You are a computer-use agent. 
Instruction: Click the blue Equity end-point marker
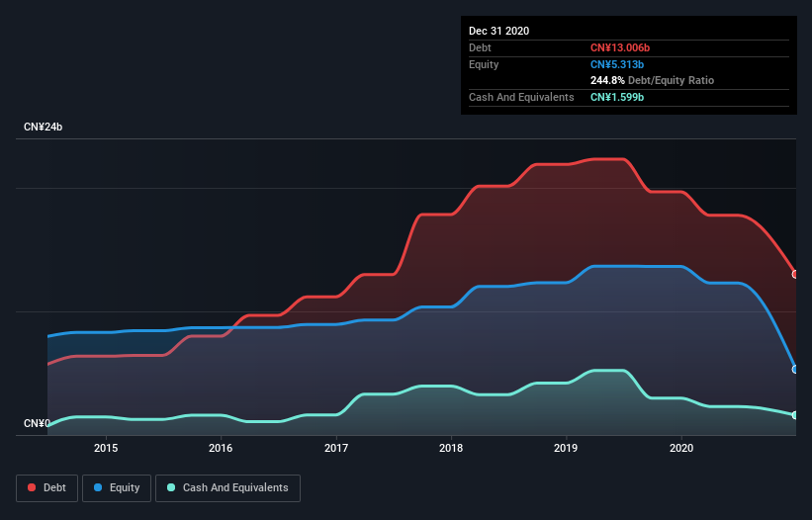pos(795,370)
